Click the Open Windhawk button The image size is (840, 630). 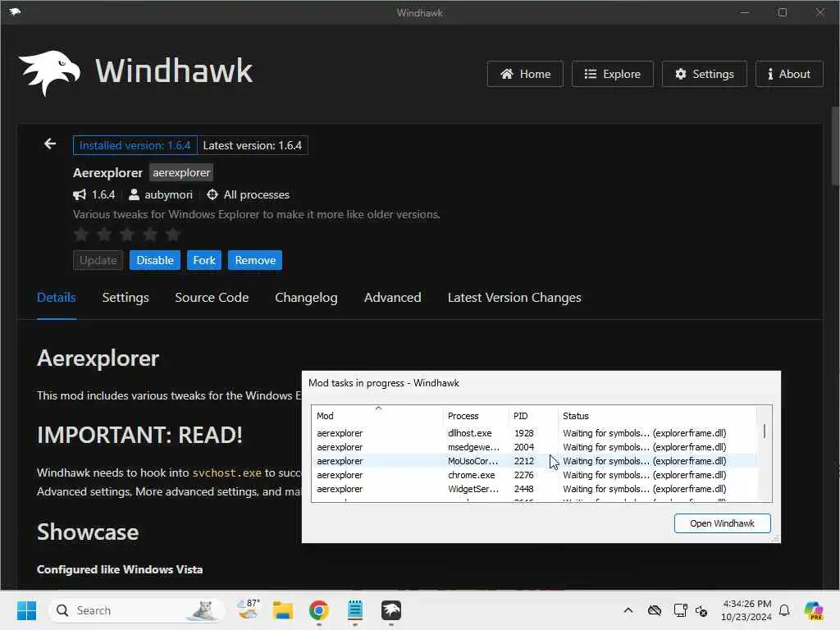(722, 523)
